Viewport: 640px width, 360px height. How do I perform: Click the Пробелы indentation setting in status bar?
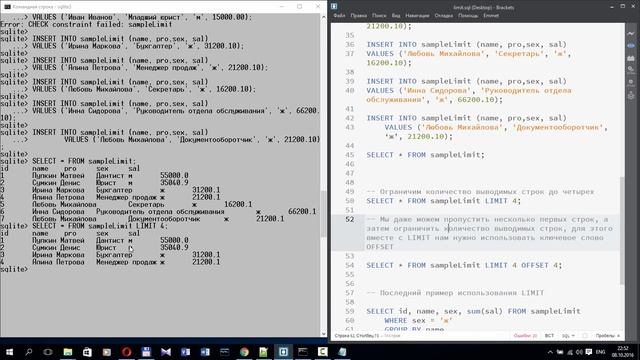coord(604,336)
